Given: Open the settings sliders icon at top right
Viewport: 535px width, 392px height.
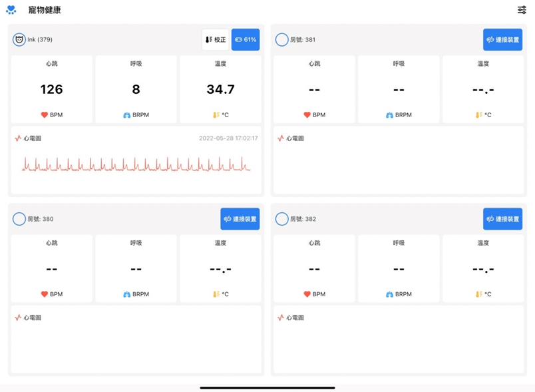Looking at the screenshot, I should 522,10.
